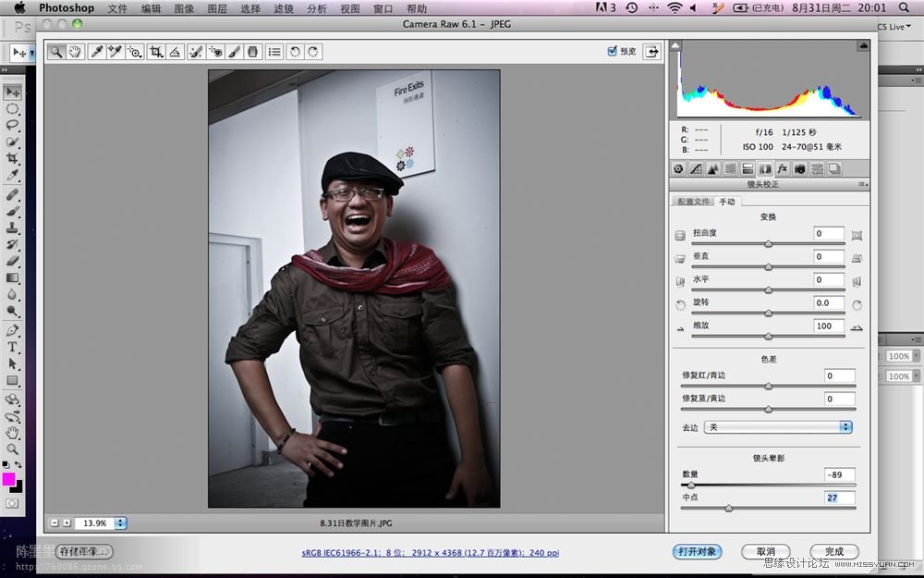Open the Snapshots panel icon
The image size is (924, 578).
pyautogui.click(x=834, y=169)
